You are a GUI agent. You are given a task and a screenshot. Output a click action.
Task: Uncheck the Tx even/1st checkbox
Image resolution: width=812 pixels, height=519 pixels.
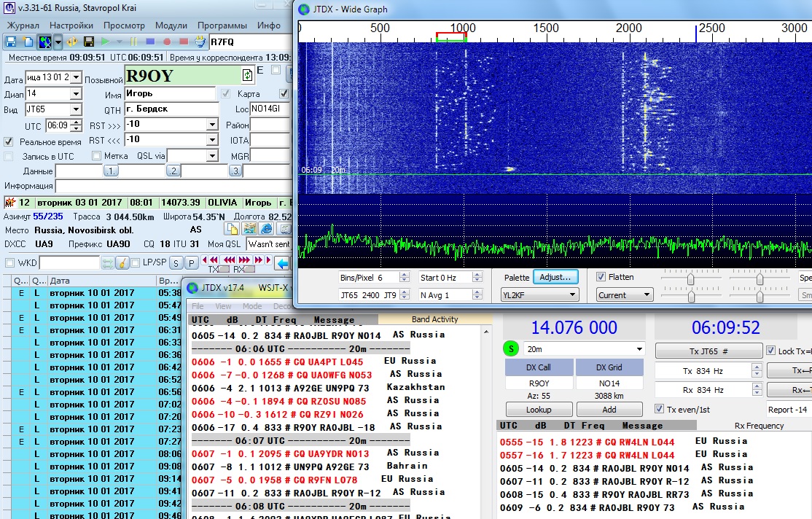click(660, 408)
